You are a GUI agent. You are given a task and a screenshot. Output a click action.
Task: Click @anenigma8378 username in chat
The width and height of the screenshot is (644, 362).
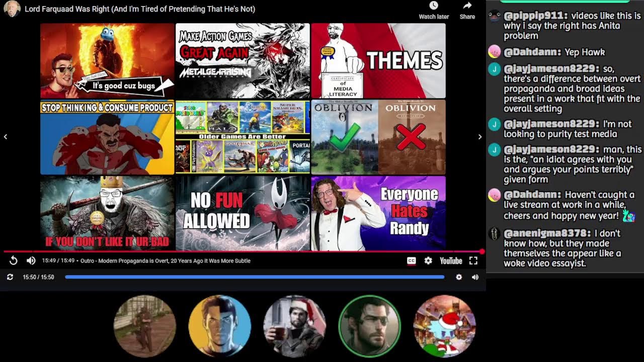point(547,233)
